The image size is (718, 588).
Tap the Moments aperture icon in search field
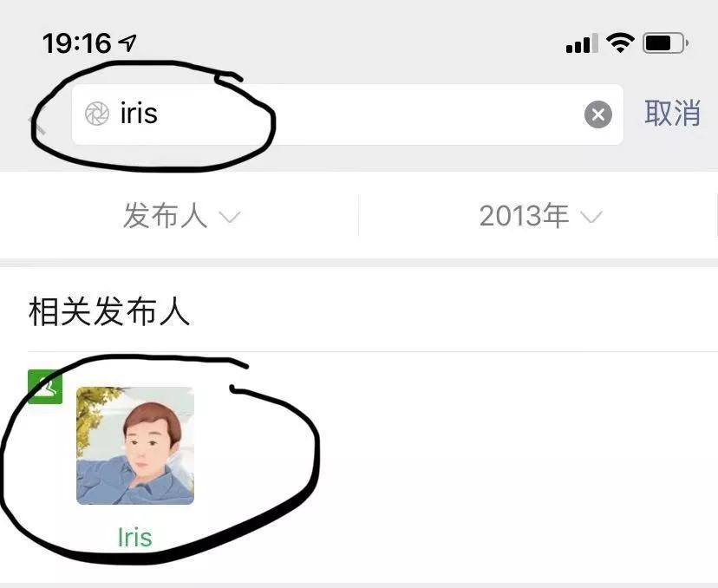click(97, 114)
